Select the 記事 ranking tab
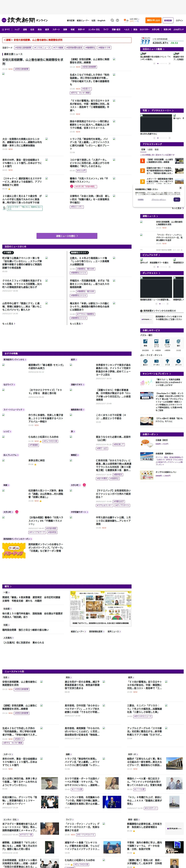 point(143,150)
